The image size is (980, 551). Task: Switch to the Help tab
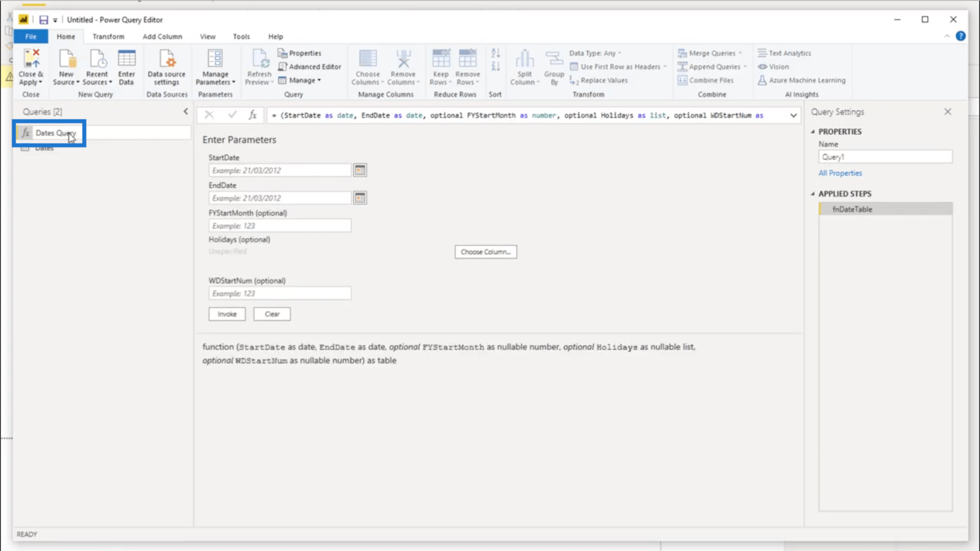(x=275, y=36)
